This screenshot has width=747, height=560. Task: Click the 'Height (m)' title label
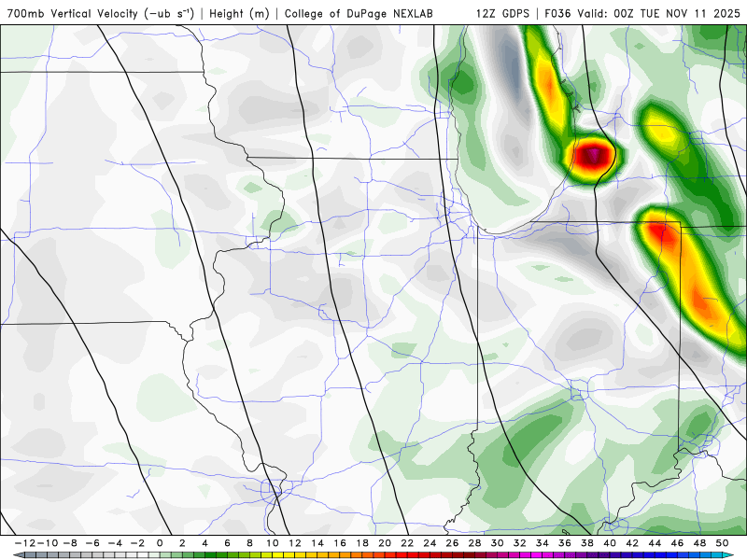click(x=239, y=13)
